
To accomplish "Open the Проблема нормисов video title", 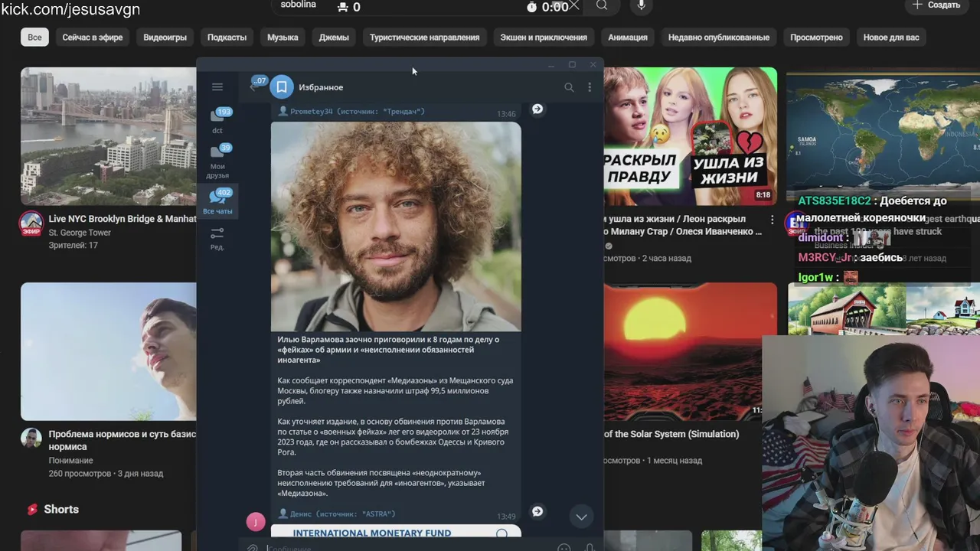I will tap(122, 440).
